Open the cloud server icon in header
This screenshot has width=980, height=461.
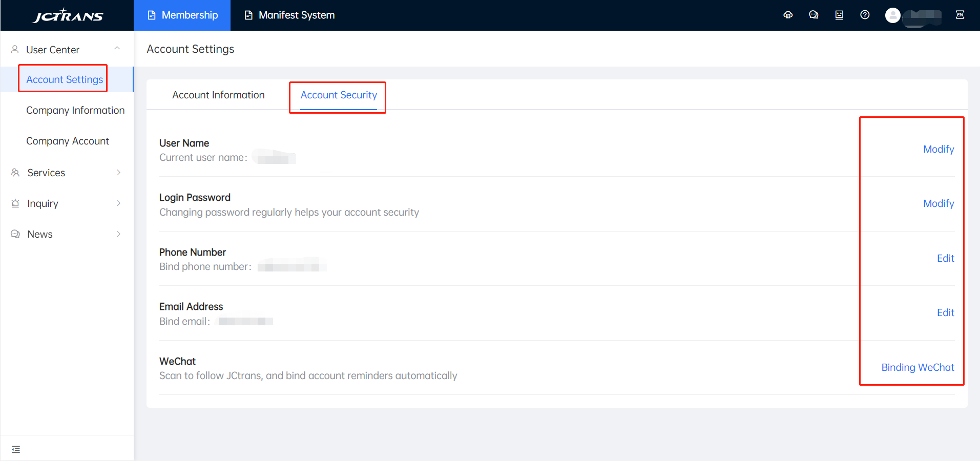coord(788,15)
